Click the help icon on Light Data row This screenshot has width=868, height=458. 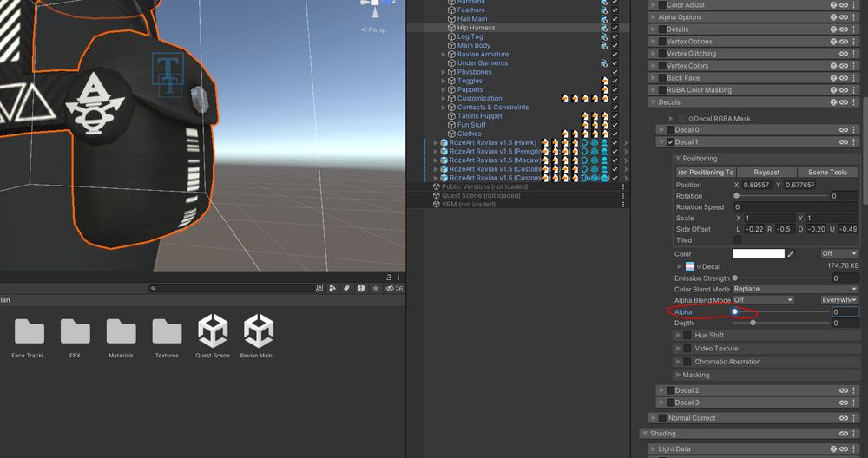pos(833,449)
